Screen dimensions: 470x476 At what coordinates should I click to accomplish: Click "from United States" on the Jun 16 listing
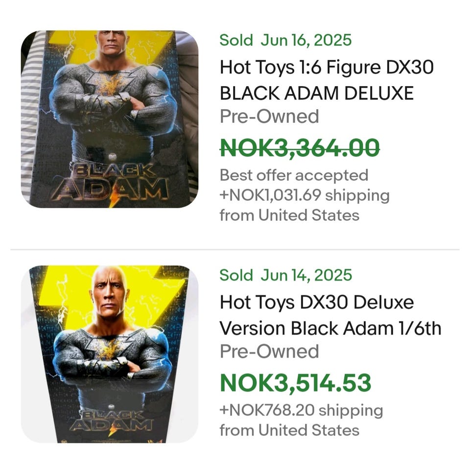[x=289, y=214]
